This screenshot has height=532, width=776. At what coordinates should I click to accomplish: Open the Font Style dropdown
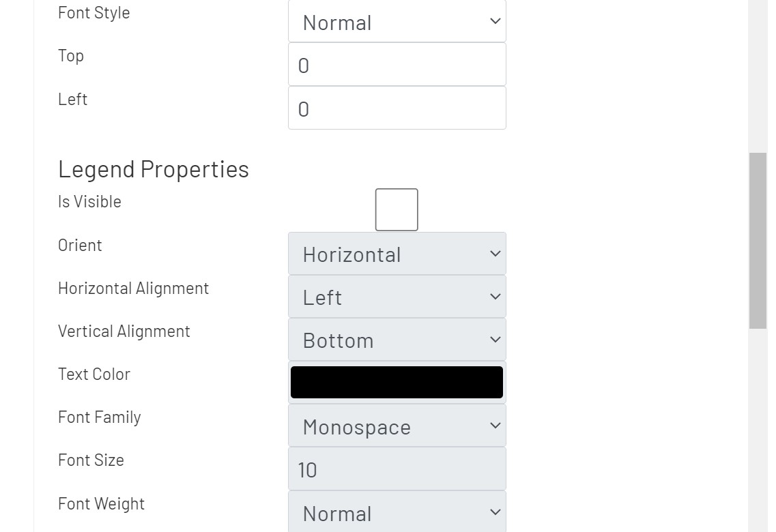pos(397,21)
